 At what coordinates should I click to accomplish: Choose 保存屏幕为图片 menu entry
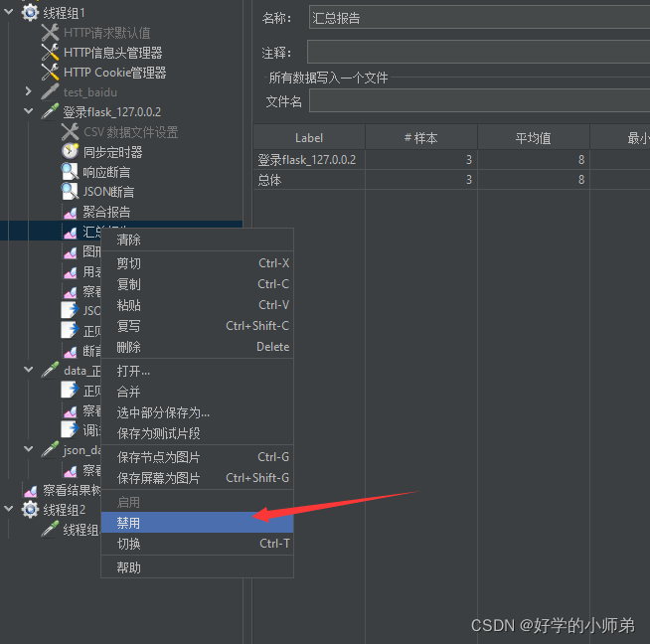pyautogui.click(x=198, y=478)
